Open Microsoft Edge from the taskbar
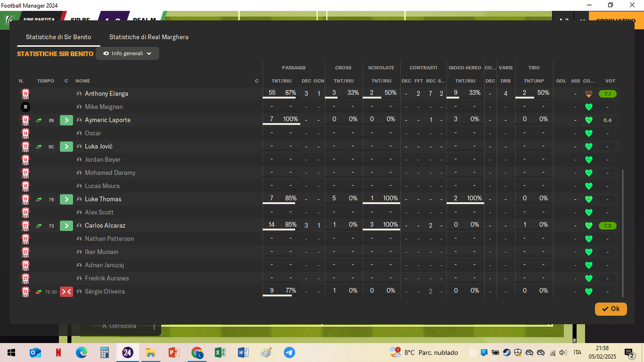This screenshot has width=644, height=362. (x=82, y=352)
